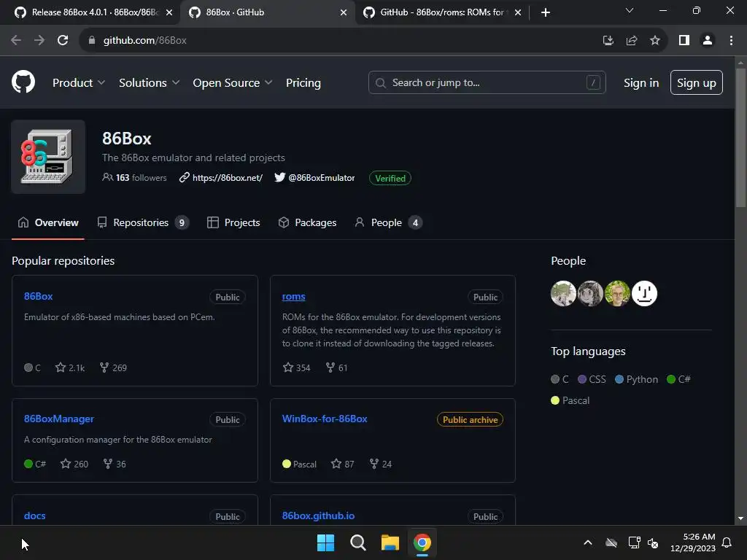Expand the Solutions menu
Image resolution: width=747 pixels, height=560 pixels.
[x=149, y=83]
